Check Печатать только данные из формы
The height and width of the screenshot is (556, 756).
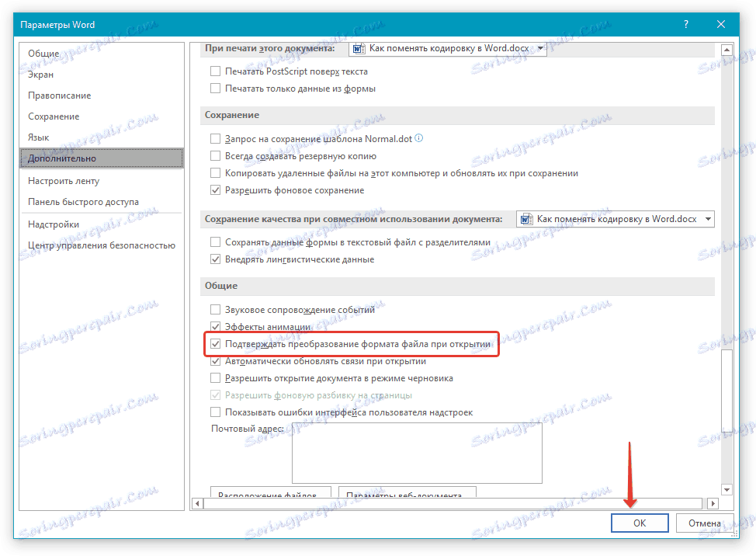[x=216, y=89]
